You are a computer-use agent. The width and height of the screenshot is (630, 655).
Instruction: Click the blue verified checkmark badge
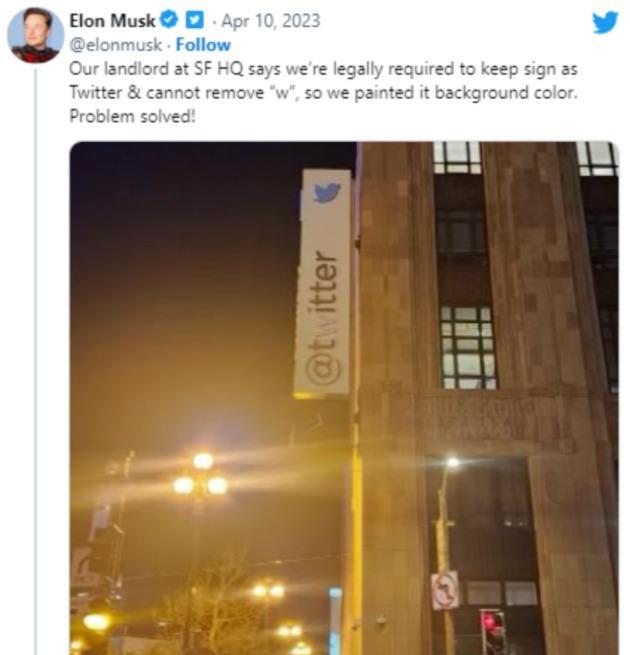click(x=170, y=20)
